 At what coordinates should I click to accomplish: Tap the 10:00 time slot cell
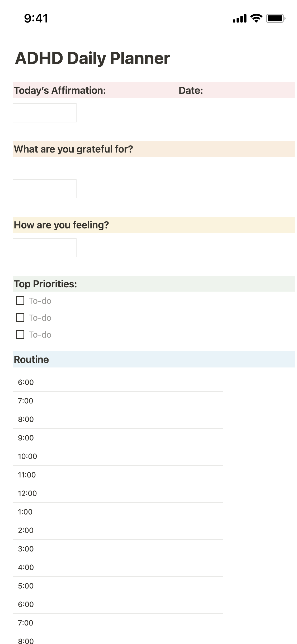pyautogui.click(x=118, y=456)
